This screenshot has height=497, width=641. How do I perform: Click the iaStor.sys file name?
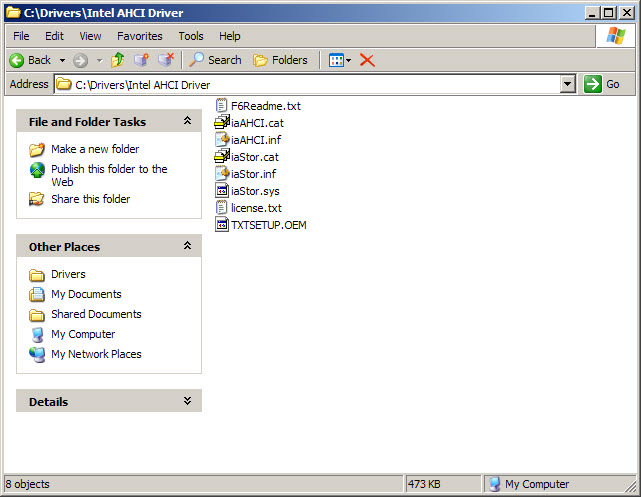point(255,191)
